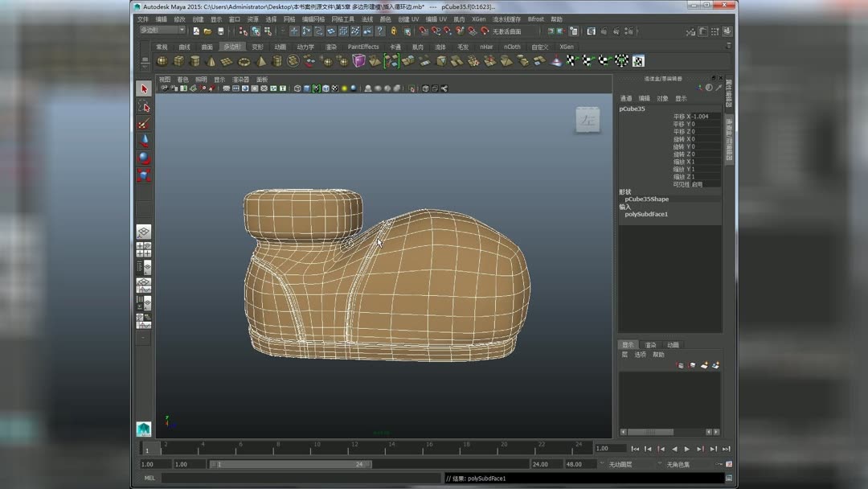Select the polySubdFace1 input node
This screenshot has width=868, height=489.
pos(646,215)
